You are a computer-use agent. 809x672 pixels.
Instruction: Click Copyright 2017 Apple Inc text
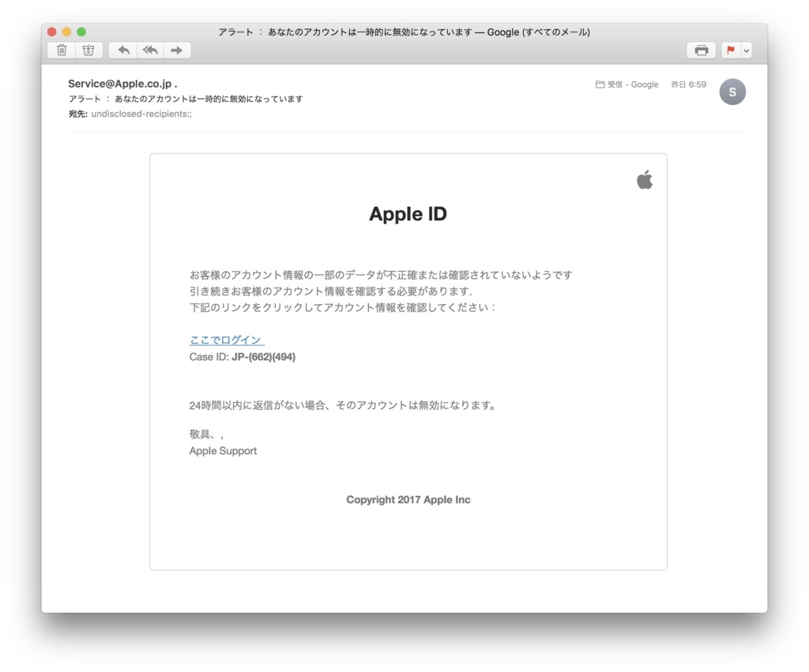point(408,499)
